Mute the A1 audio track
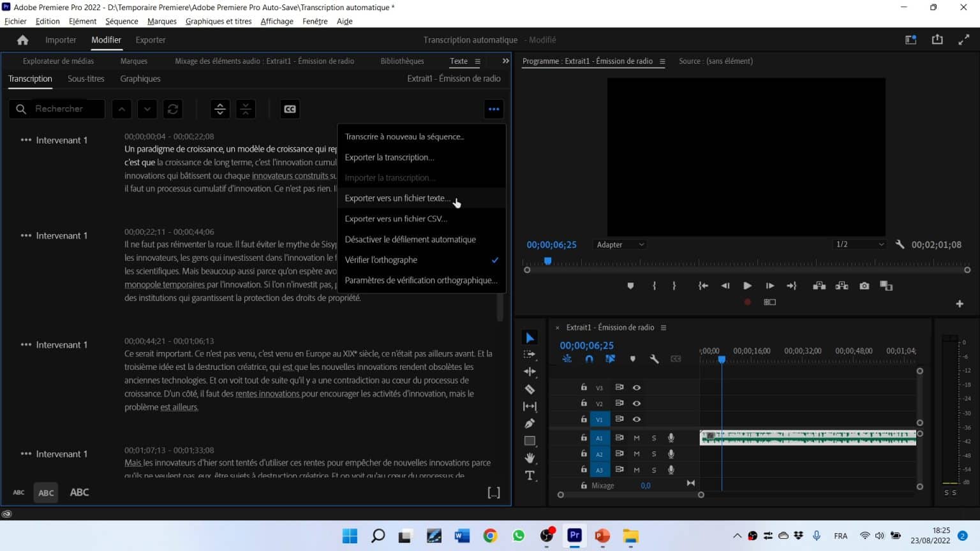The height and width of the screenshot is (551, 980). 636,437
